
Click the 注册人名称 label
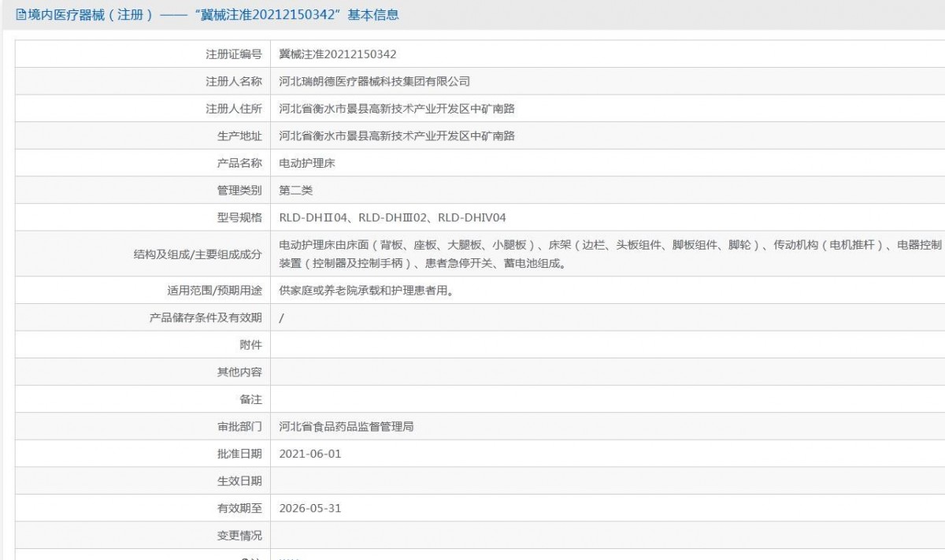[x=234, y=81]
